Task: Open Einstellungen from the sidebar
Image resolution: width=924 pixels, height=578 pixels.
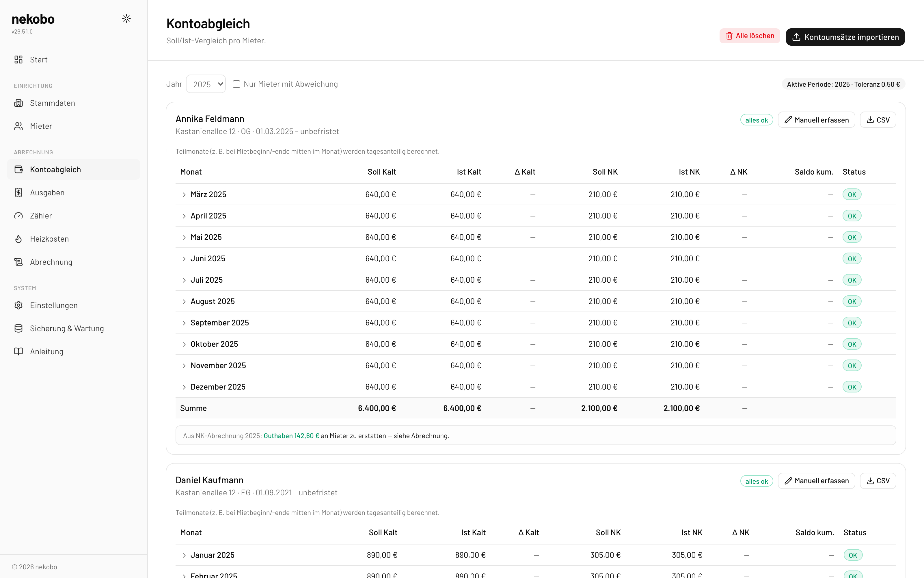Action: (x=74, y=305)
